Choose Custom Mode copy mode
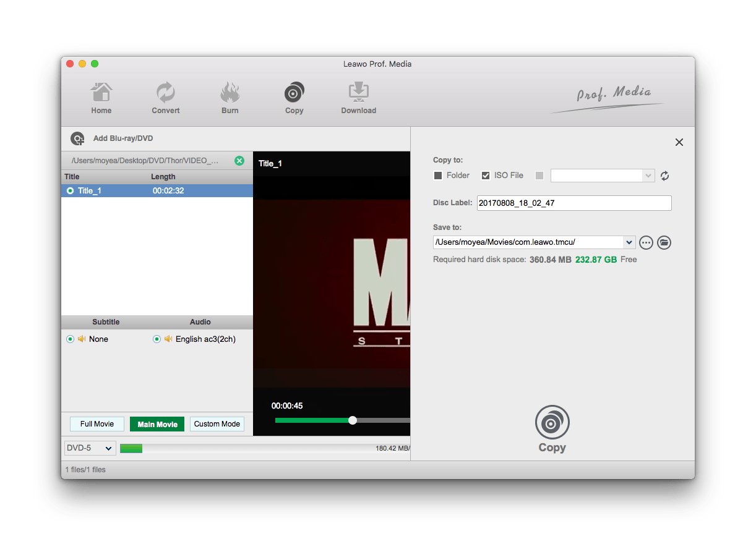This screenshot has width=756, height=552. pyautogui.click(x=217, y=424)
